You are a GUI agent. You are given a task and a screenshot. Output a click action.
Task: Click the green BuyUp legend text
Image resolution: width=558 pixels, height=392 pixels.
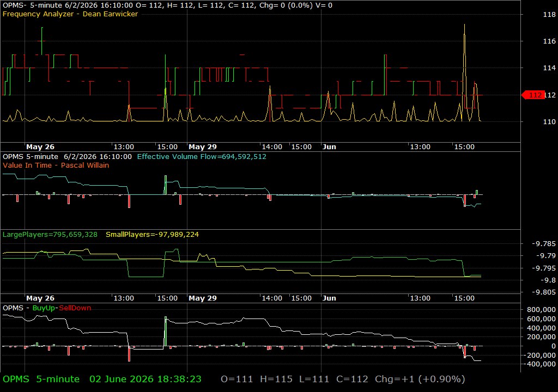(x=44, y=308)
